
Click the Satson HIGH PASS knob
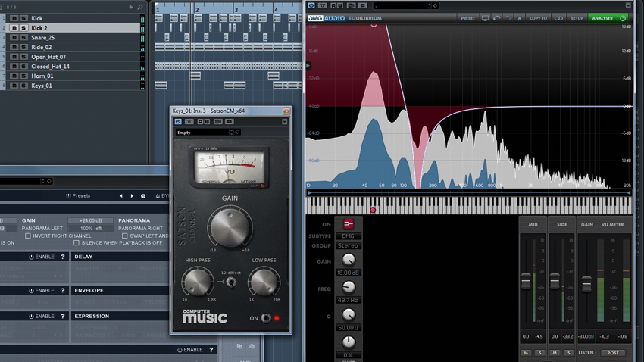pyautogui.click(x=198, y=282)
